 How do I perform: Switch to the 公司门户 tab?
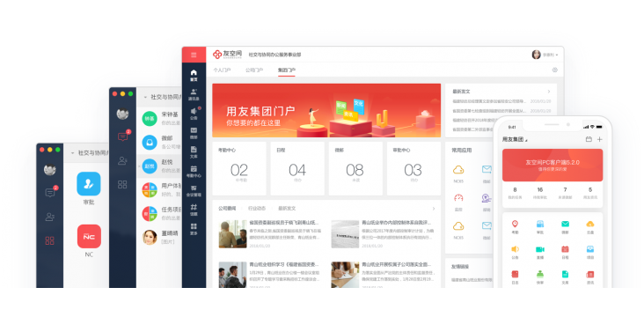(x=254, y=70)
